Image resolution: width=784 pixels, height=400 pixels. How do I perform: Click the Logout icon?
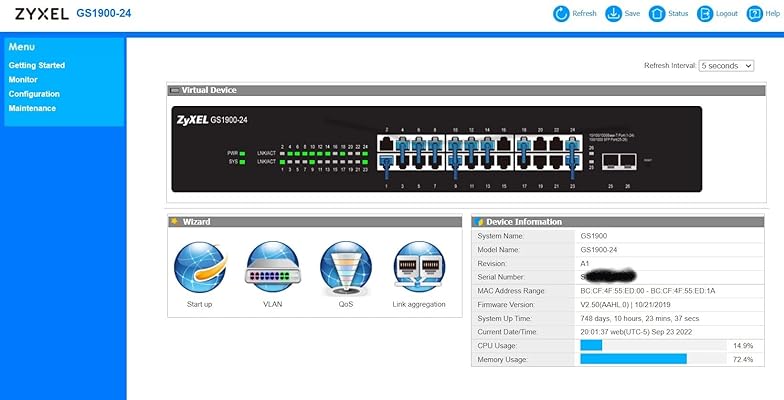705,14
